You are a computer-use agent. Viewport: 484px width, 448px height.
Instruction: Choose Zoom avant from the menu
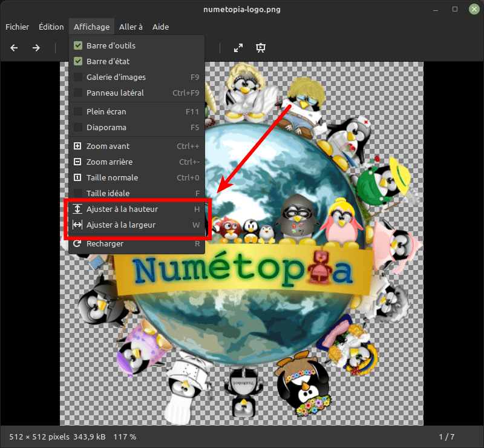[137, 146]
